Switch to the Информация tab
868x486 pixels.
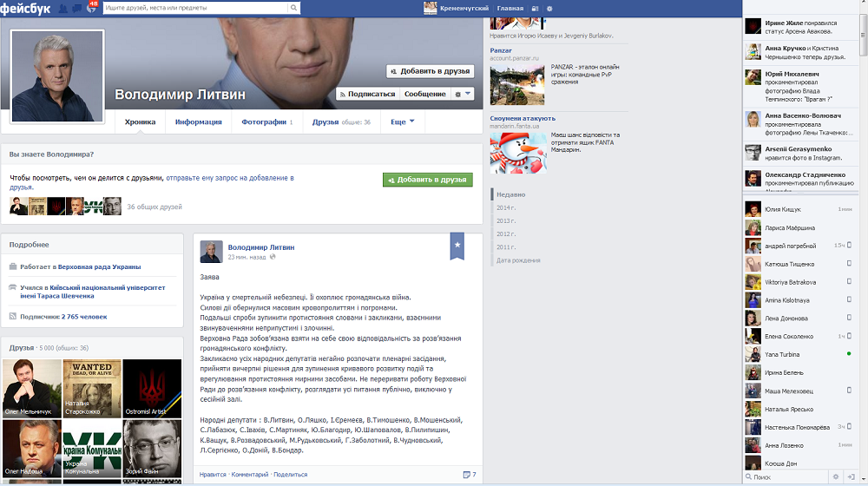click(198, 122)
